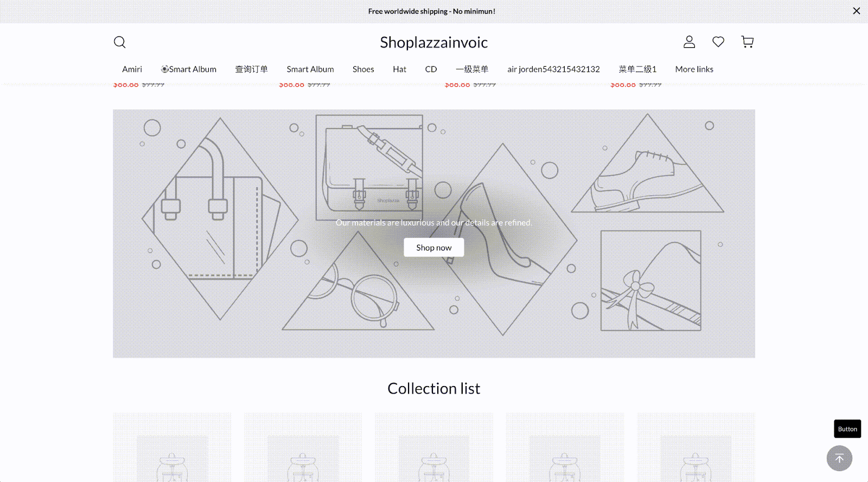View wishlist via heart icon

point(718,42)
